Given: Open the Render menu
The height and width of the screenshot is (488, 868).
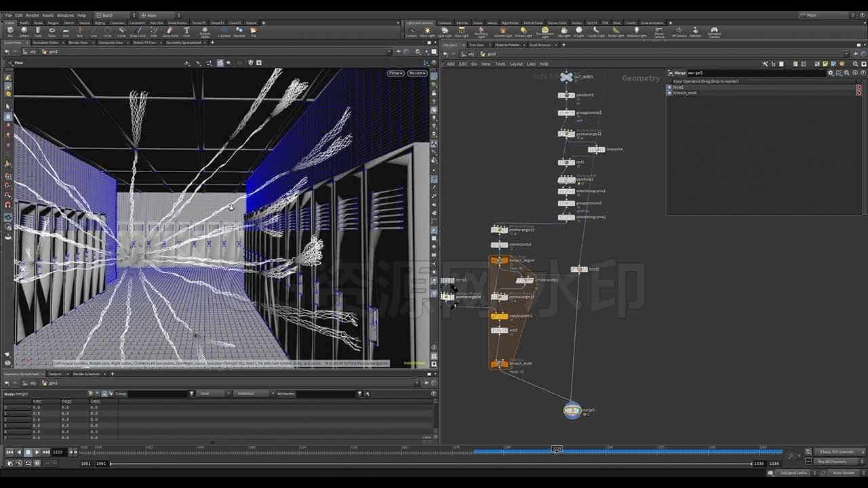Looking at the screenshot, I should coord(33,15).
